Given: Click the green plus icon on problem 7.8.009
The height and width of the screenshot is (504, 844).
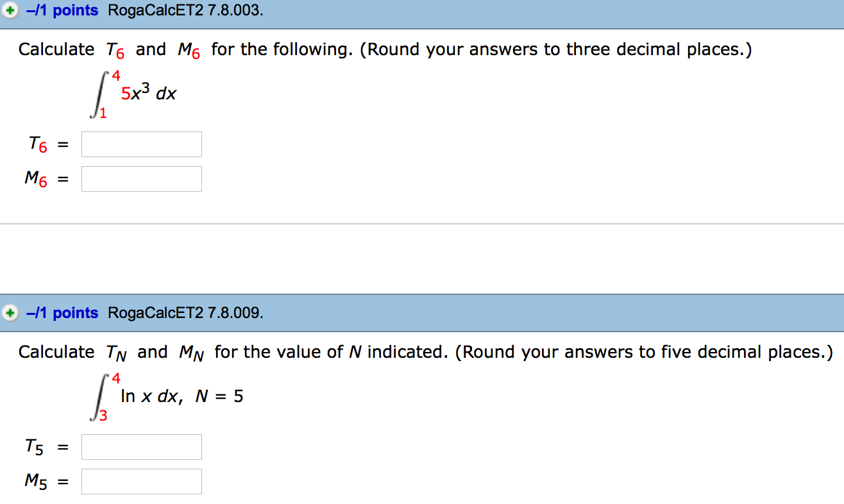Looking at the screenshot, I should tap(10, 313).
